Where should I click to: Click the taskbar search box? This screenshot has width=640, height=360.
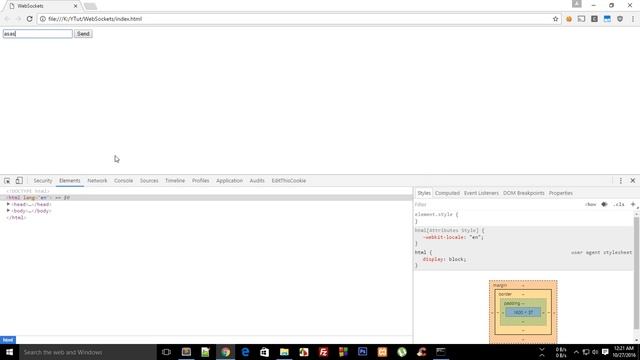(87, 352)
